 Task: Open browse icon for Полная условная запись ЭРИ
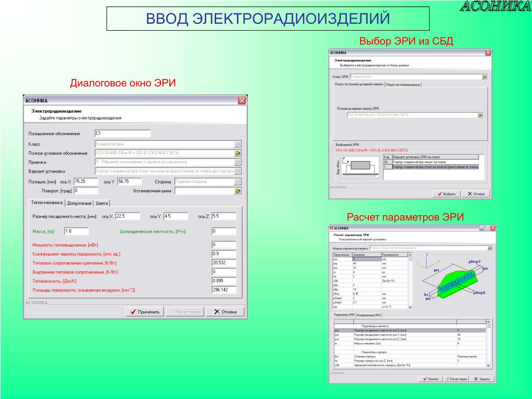(480, 115)
